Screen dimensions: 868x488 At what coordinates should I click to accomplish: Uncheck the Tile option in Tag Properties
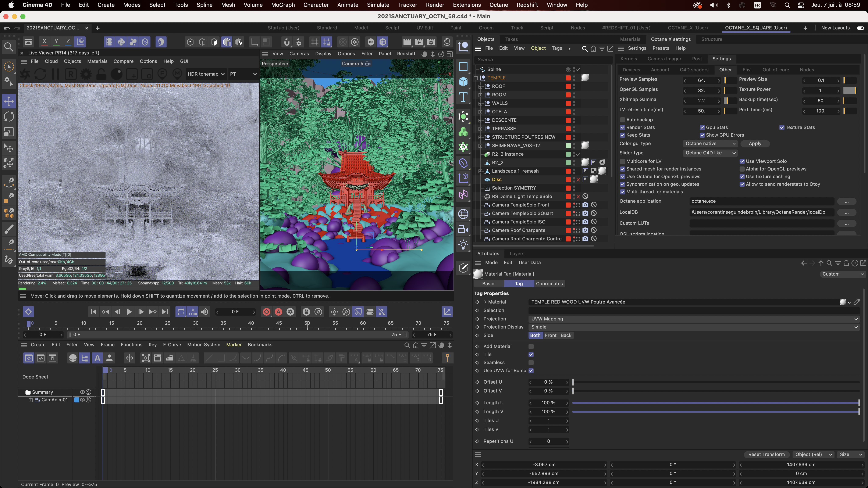(x=531, y=354)
